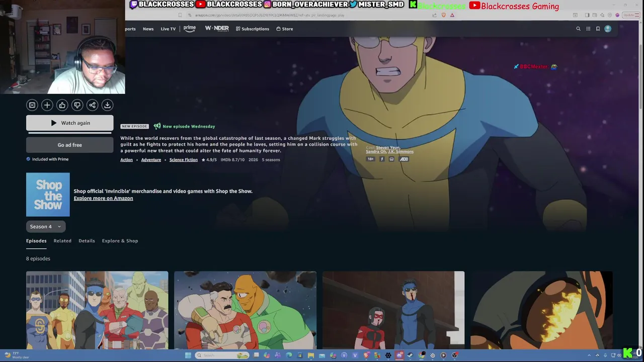
Task: Switch to Explore & Shop tab
Action: pos(120,241)
